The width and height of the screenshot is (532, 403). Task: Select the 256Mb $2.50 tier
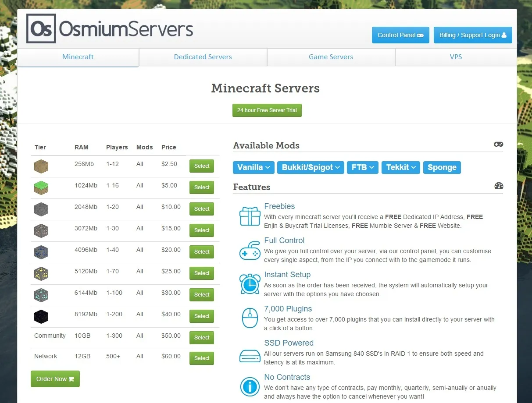coord(202,166)
